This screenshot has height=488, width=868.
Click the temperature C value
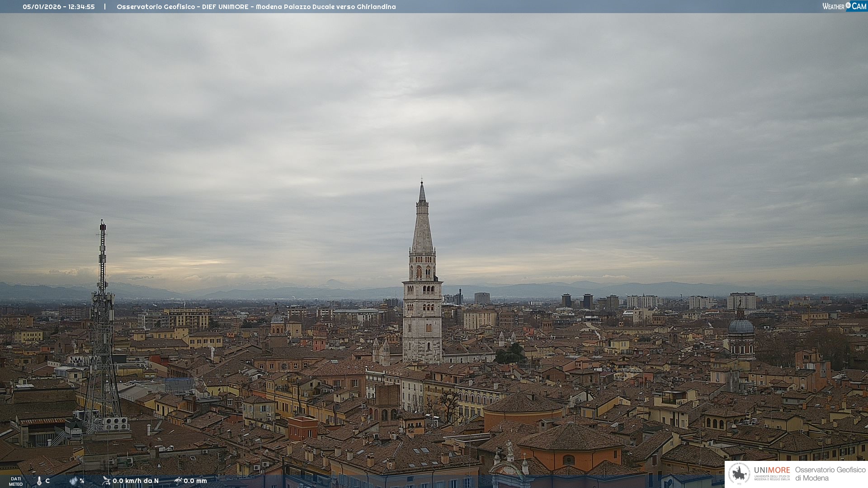click(47, 481)
